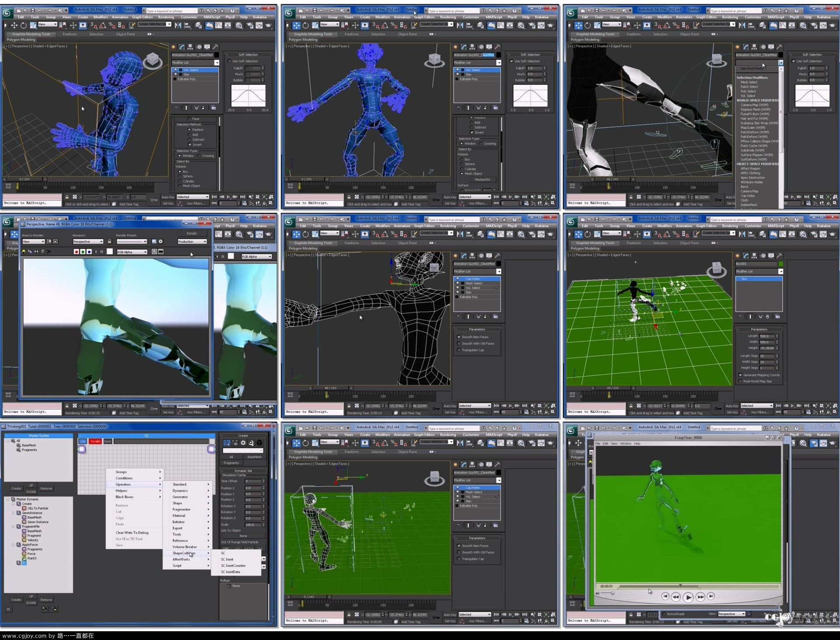Click the Time Offset field under Dynamic Set
The image size is (840, 640).
click(252, 481)
